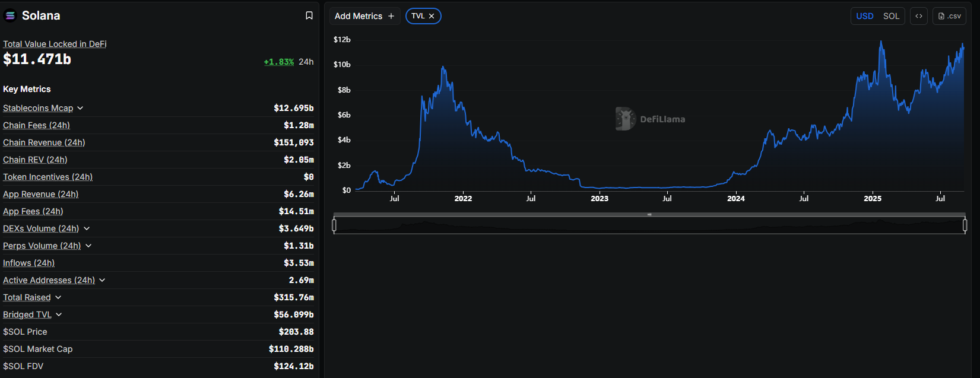Expand the Perps Volume (24h) breakdown
The image size is (980, 378).
click(88, 246)
